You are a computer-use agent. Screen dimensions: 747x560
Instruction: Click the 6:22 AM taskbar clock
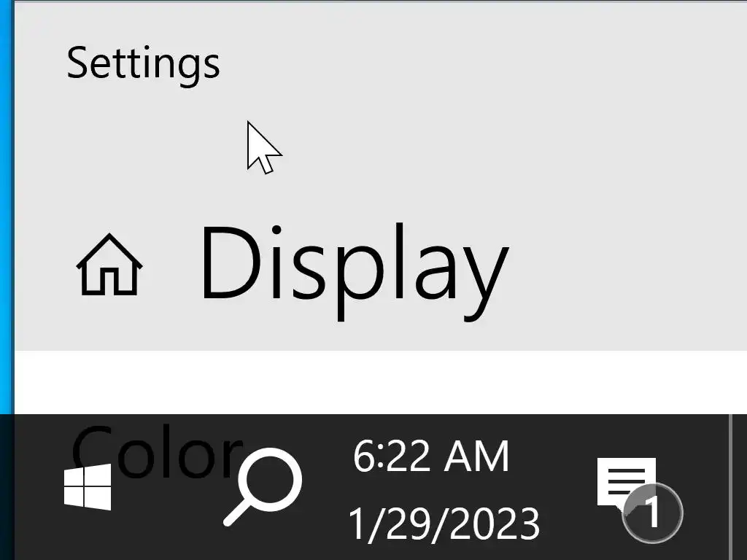(431, 456)
